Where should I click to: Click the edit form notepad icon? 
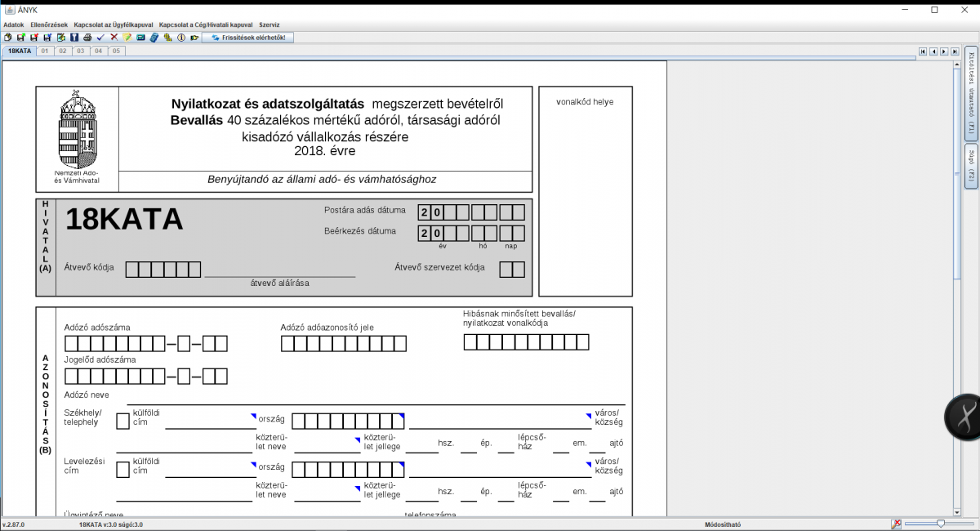(60, 38)
